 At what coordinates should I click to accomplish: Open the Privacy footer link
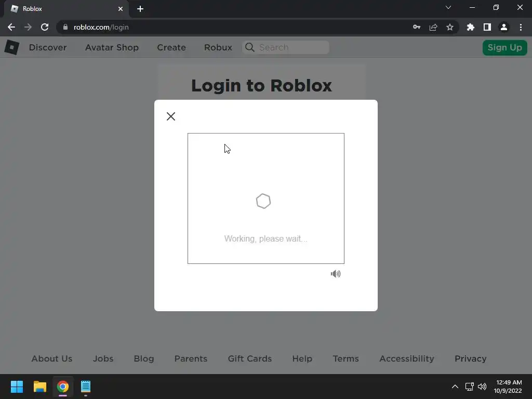[x=471, y=358]
